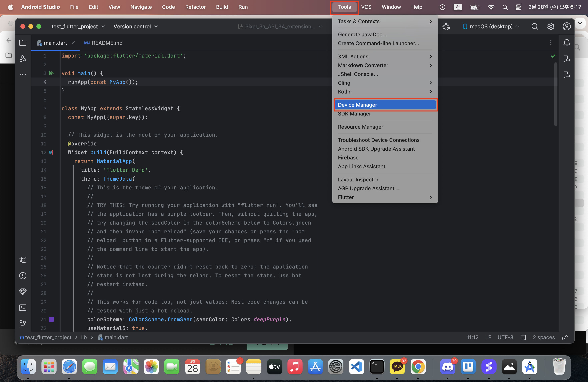
Task: Open the Terminal tool window icon
Action: (x=23, y=307)
